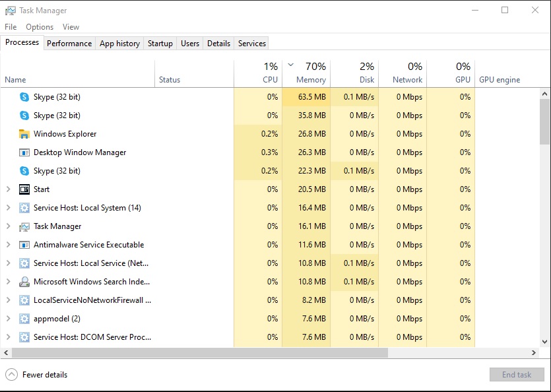Image resolution: width=551 pixels, height=392 pixels.
Task: Sort by the Disk column header
Action: click(x=354, y=73)
